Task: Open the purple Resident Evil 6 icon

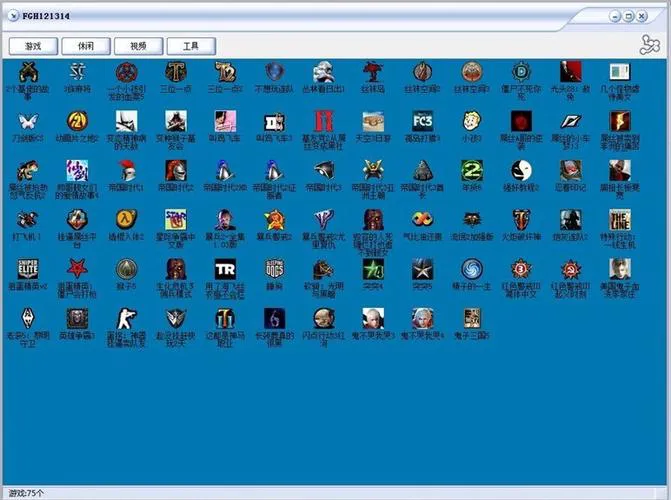Action: [274, 318]
